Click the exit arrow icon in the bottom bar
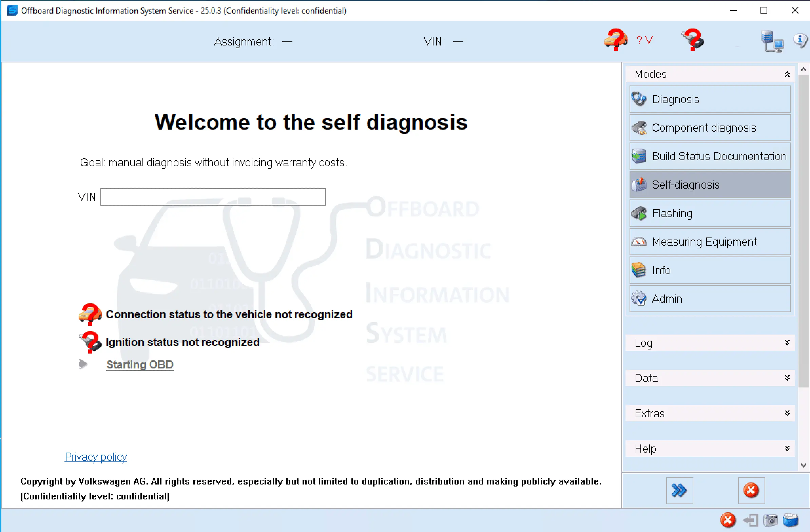The image size is (810, 532). coord(750,520)
